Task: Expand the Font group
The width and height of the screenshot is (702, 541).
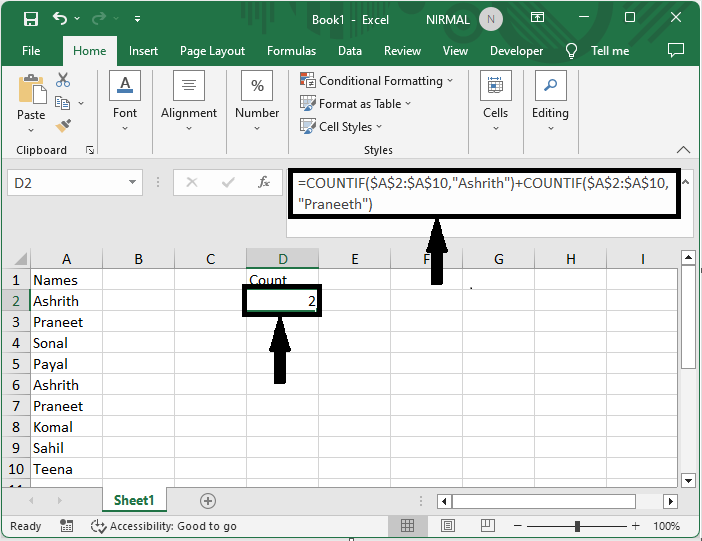Action: (x=125, y=102)
